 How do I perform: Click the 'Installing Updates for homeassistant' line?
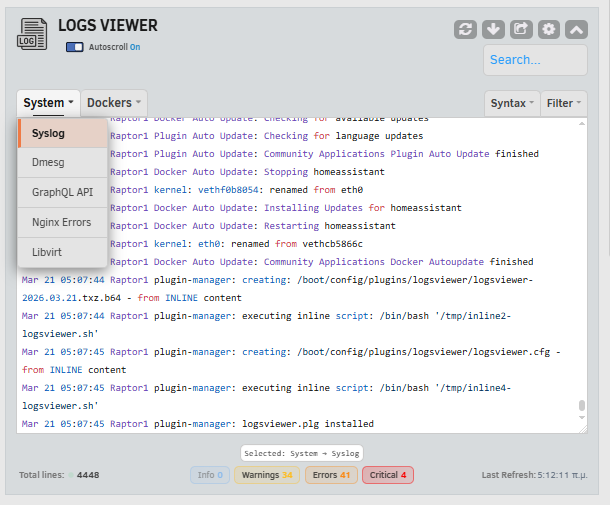click(x=286, y=208)
